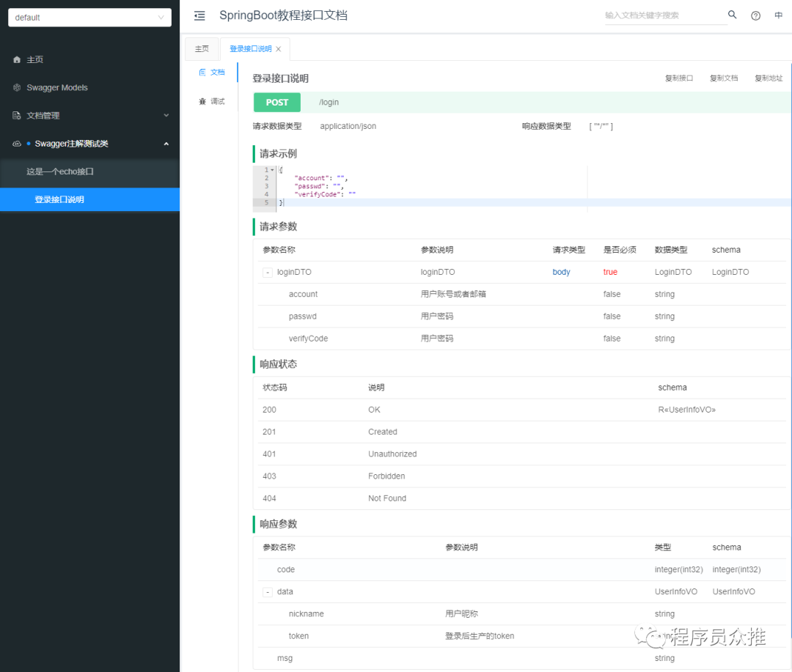Click status code 200 row
Image resolution: width=792 pixels, height=672 pixels.
(x=522, y=410)
